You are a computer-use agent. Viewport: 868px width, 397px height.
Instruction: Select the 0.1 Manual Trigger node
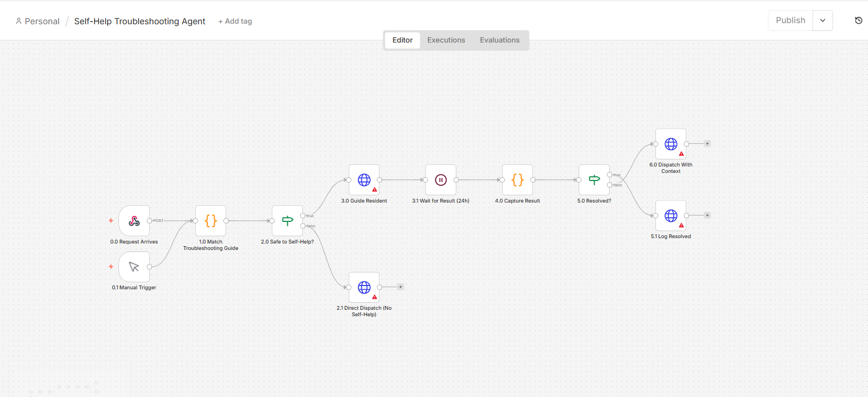click(x=134, y=267)
